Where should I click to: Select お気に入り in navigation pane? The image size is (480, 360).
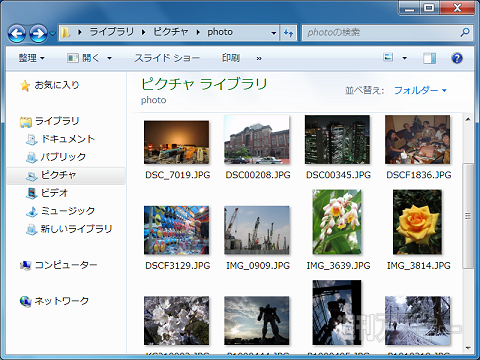(x=57, y=85)
